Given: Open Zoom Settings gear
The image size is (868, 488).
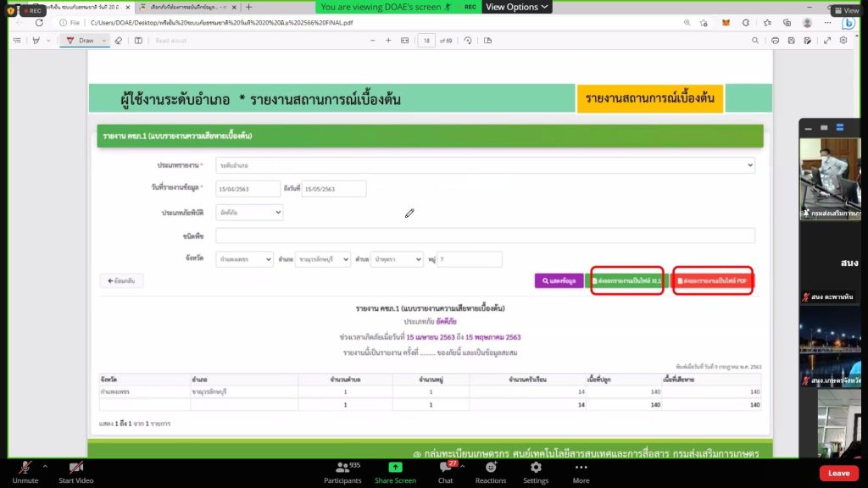Looking at the screenshot, I should point(535,468).
